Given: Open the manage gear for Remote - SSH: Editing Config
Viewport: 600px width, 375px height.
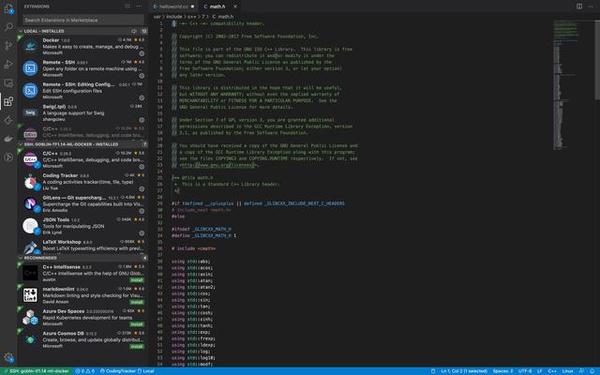Looking at the screenshot, I should pyautogui.click(x=141, y=98).
